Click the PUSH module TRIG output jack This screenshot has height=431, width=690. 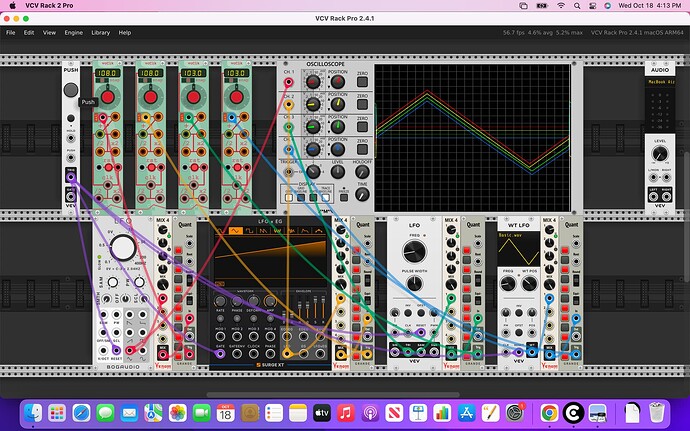click(70, 177)
